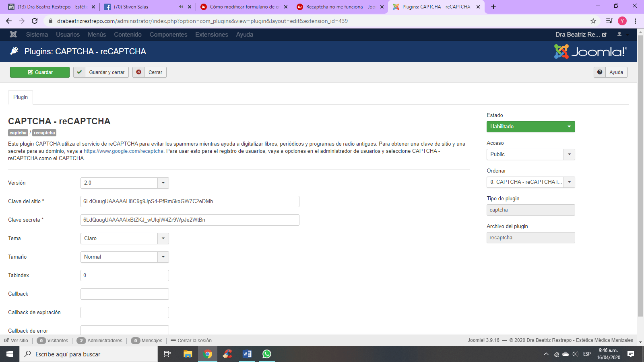This screenshot has height=362, width=644.
Task: Open File Explorer from the taskbar
Action: [x=188, y=354]
